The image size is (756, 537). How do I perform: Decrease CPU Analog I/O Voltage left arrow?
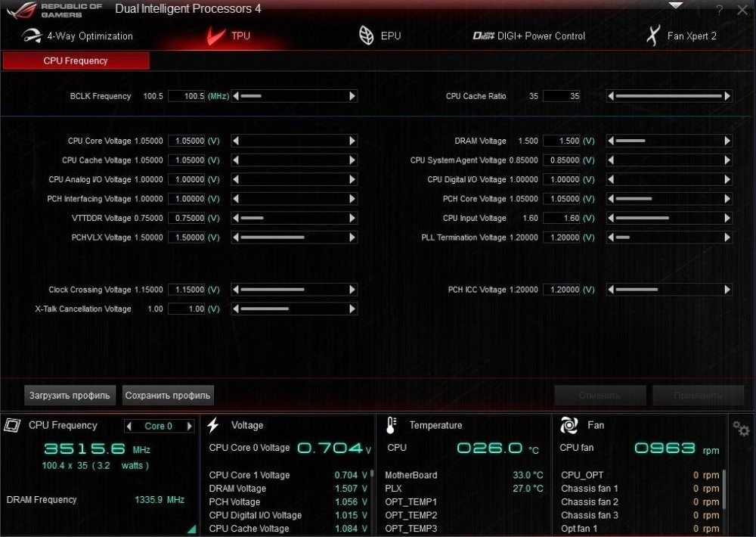pos(236,179)
